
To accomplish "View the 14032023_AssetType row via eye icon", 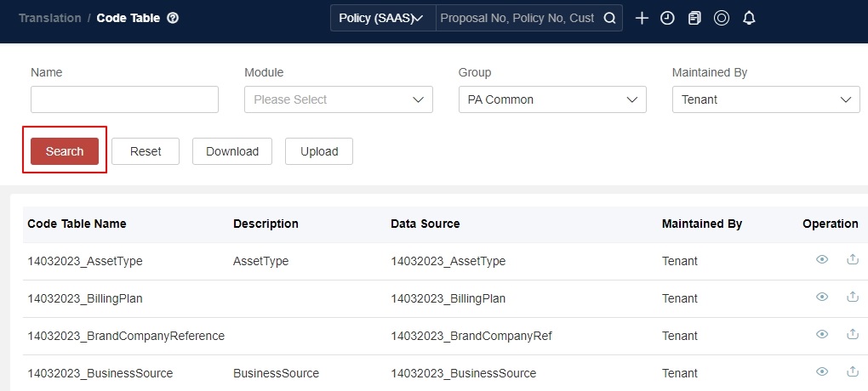I will coord(822,260).
